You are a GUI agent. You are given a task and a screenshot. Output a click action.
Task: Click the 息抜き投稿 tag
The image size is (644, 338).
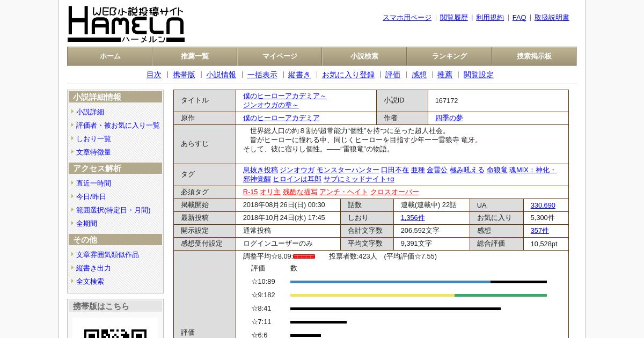[x=260, y=170]
